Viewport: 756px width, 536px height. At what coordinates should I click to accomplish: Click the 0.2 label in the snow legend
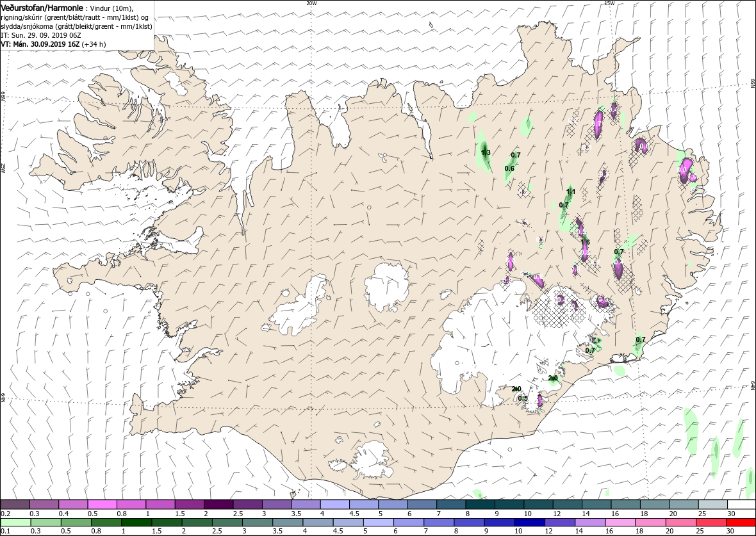click(x=5, y=514)
